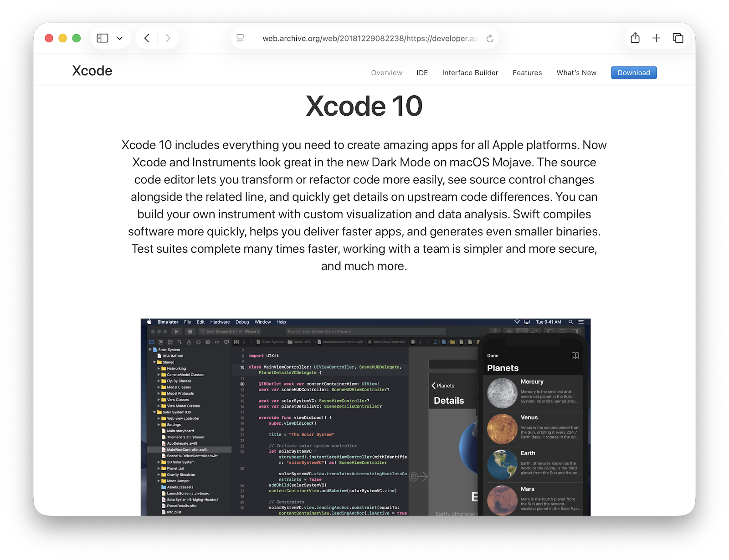This screenshot has height=560, width=729.
Task: Select the Source Control navigator icon
Action: click(x=161, y=342)
